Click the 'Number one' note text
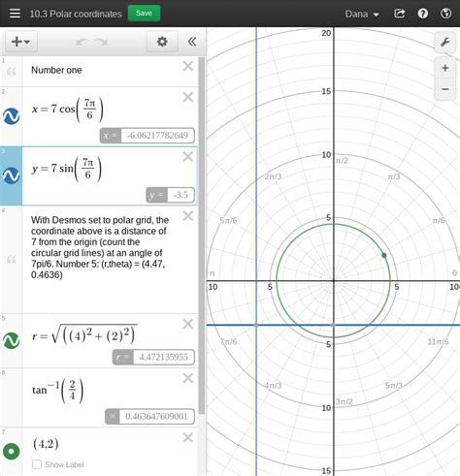The height and width of the screenshot is (476, 460). (56, 70)
